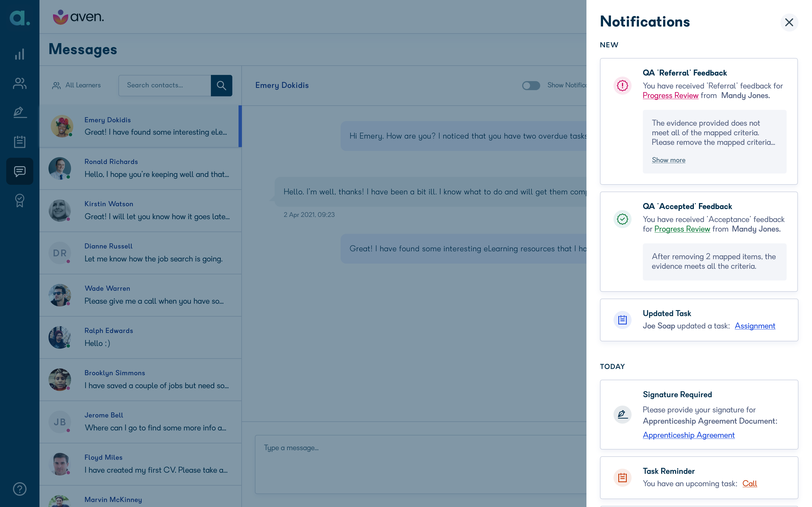The image size is (812, 507).
Task: Open Ronald Richards conversation
Action: tap(140, 168)
